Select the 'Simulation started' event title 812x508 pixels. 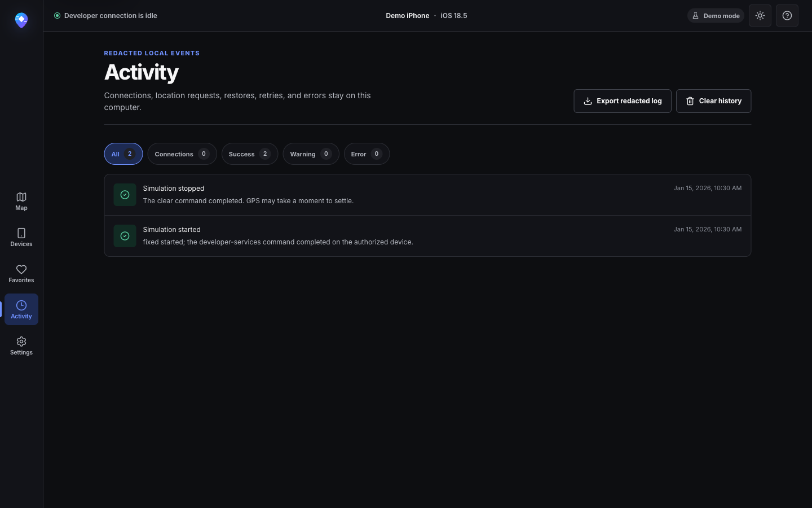(171, 230)
